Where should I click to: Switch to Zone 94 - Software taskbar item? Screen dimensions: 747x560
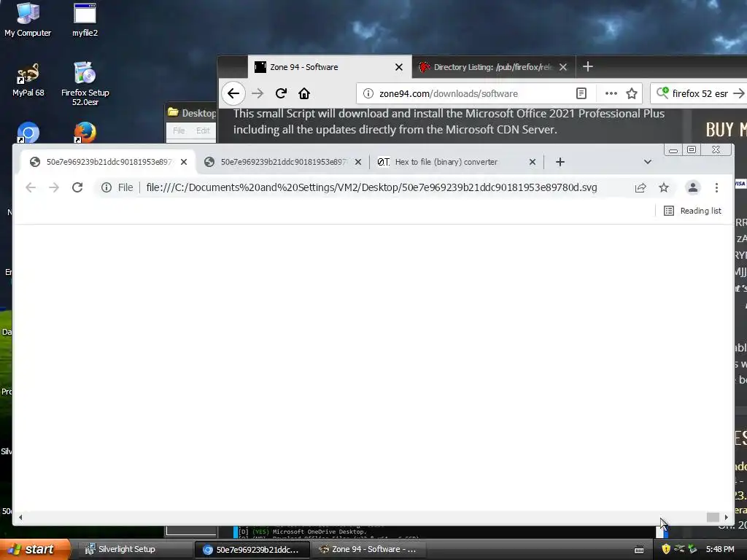tap(370, 549)
